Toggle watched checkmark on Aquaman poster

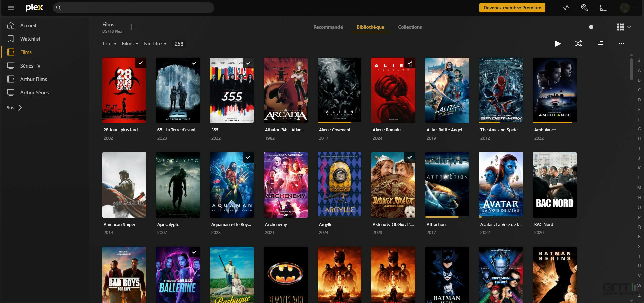click(248, 157)
